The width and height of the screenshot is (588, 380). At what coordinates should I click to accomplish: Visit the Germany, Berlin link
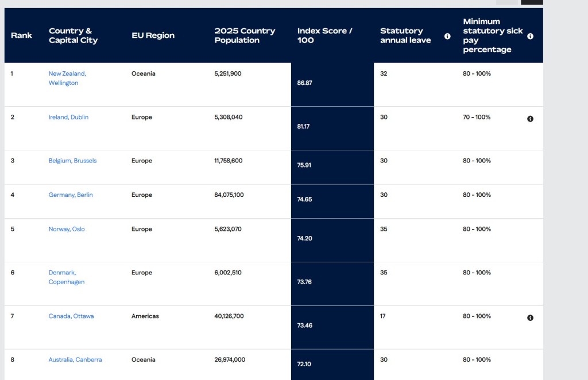click(x=71, y=195)
